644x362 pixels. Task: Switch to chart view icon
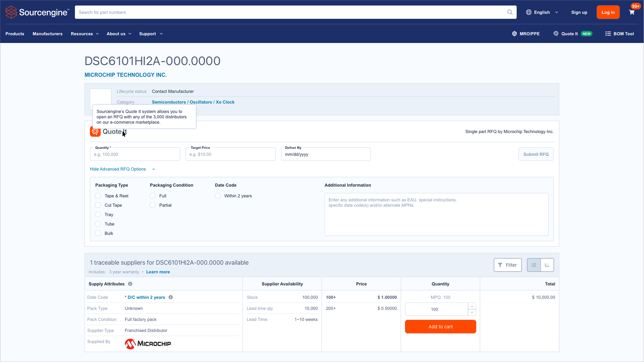[x=547, y=265]
